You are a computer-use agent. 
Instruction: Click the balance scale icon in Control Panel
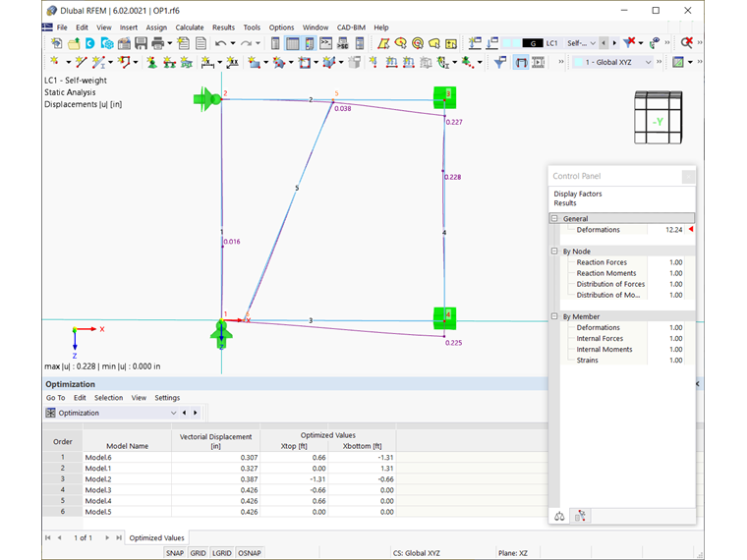click(x=559, y=516)
